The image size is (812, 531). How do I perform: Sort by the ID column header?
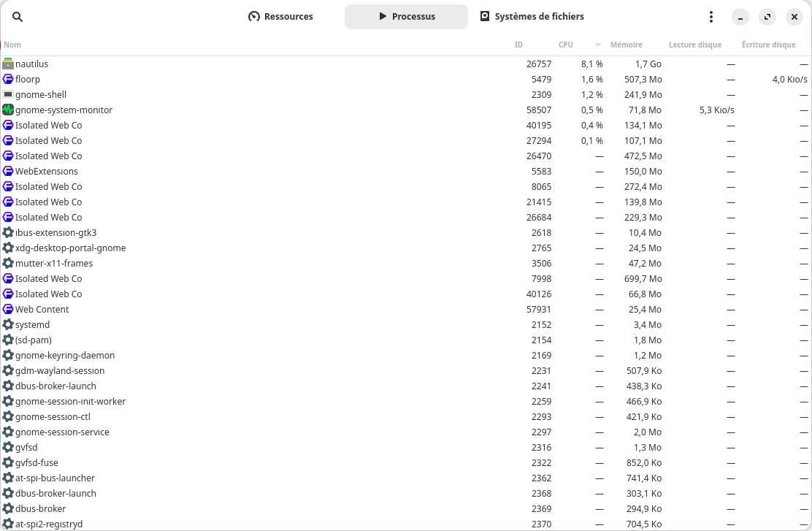(518, 45)
